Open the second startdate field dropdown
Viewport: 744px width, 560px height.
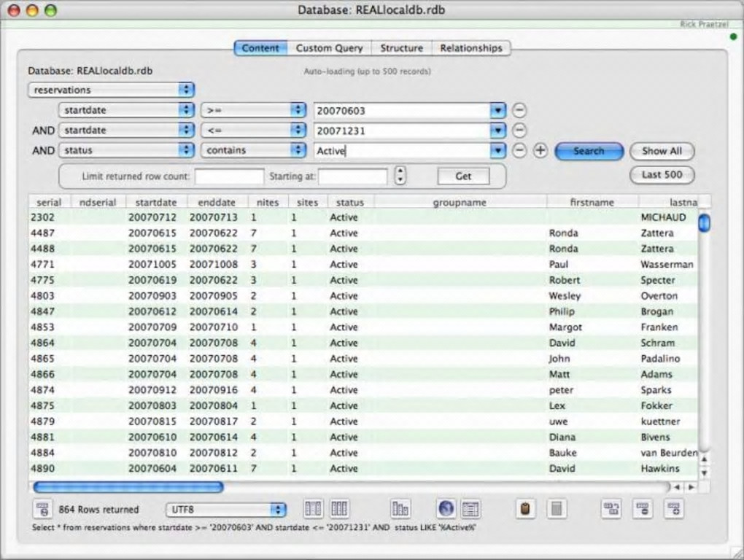tap(126, 130)
